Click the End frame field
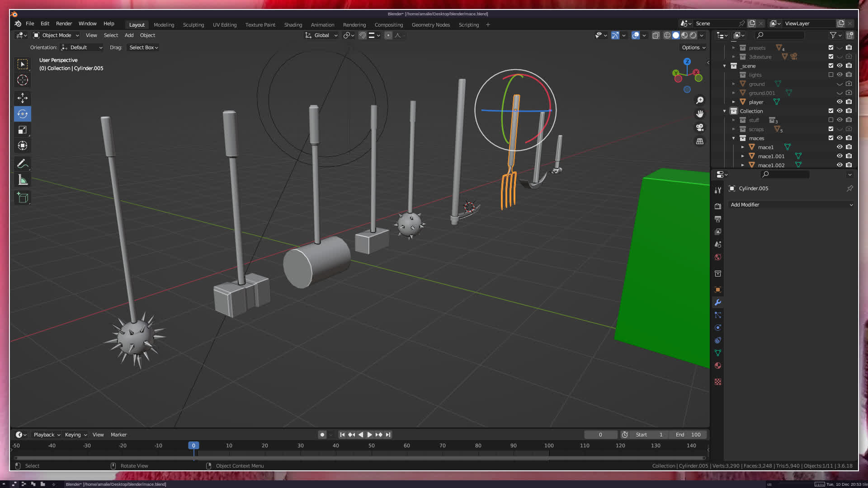Image resolution: width=868 pixels, height=488 pixels. pyautogui.click(x=688, y=435)
